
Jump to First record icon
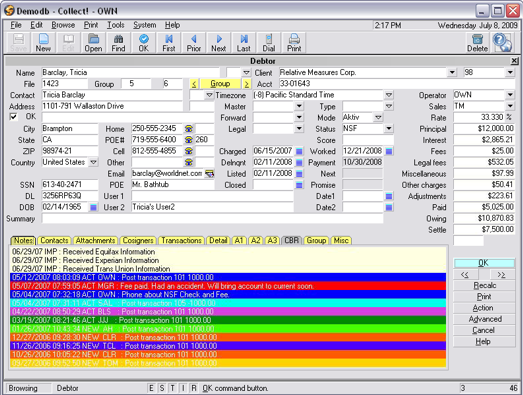point(169,43)
